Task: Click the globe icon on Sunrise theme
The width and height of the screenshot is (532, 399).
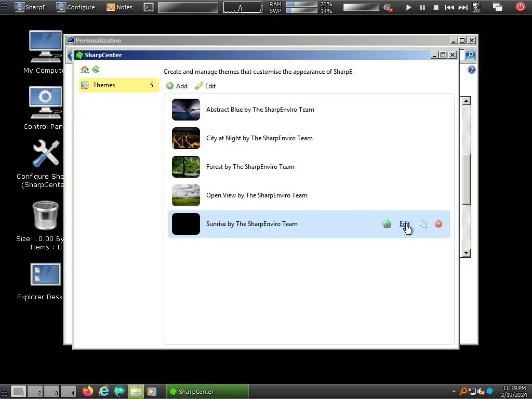Action: (387, 224)
